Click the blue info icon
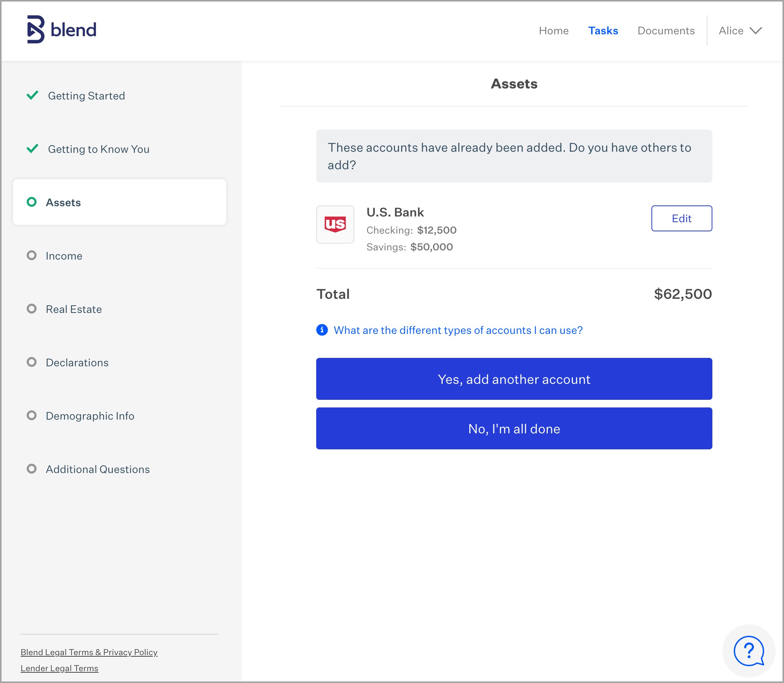 pos(322,330)
